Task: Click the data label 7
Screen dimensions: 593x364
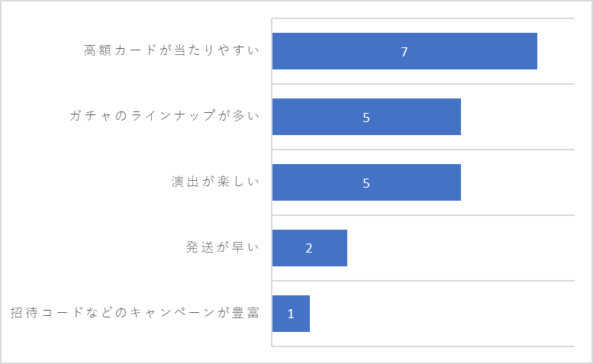Action: click(404, 52)
